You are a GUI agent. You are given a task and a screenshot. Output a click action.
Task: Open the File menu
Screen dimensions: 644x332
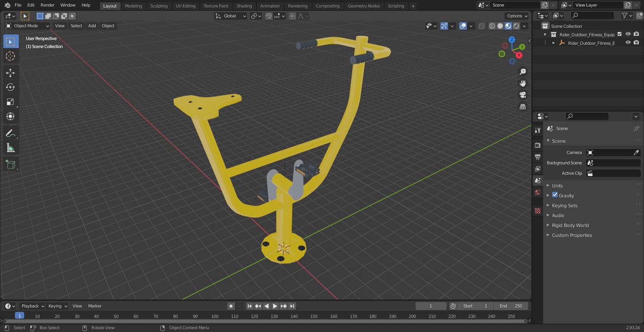point(18,5)
